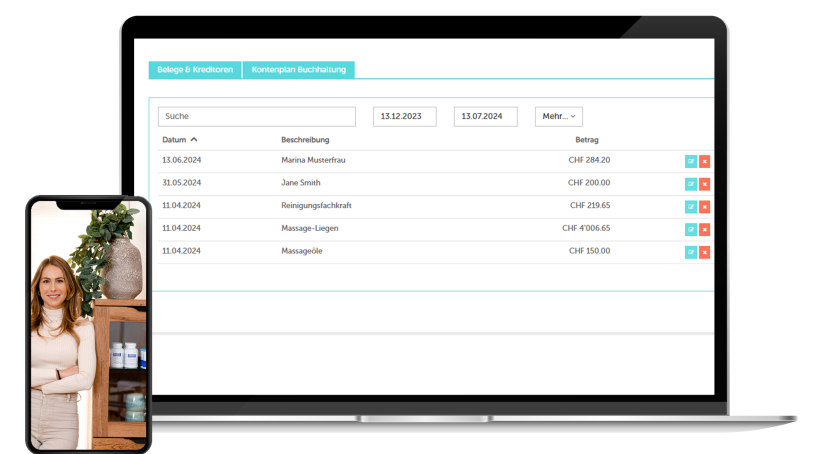Open the Kontenplan Buchhaltung tab
Image resolution: width=826 pixels, height=454 pixels.
click(x=298, y=70)
